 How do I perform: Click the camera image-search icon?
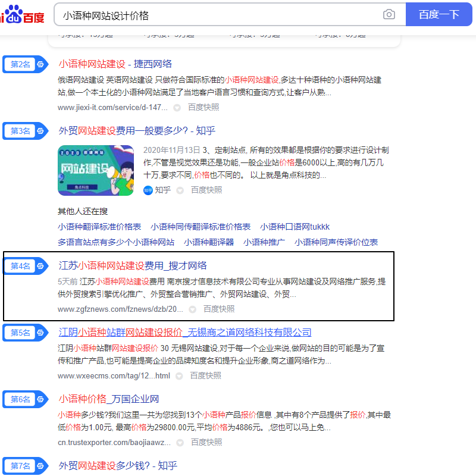(389, 14)
